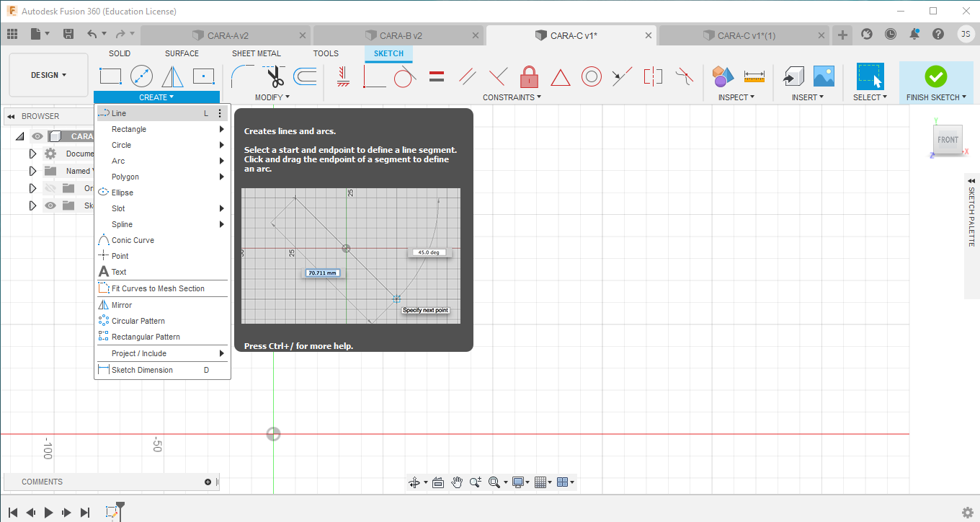Click the FRONT face of the ViewCube

coord(948,140)
